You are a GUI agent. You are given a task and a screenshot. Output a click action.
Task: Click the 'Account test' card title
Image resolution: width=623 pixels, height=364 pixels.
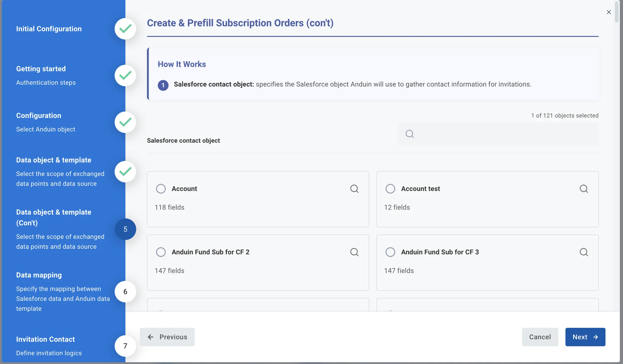(420, 189)
